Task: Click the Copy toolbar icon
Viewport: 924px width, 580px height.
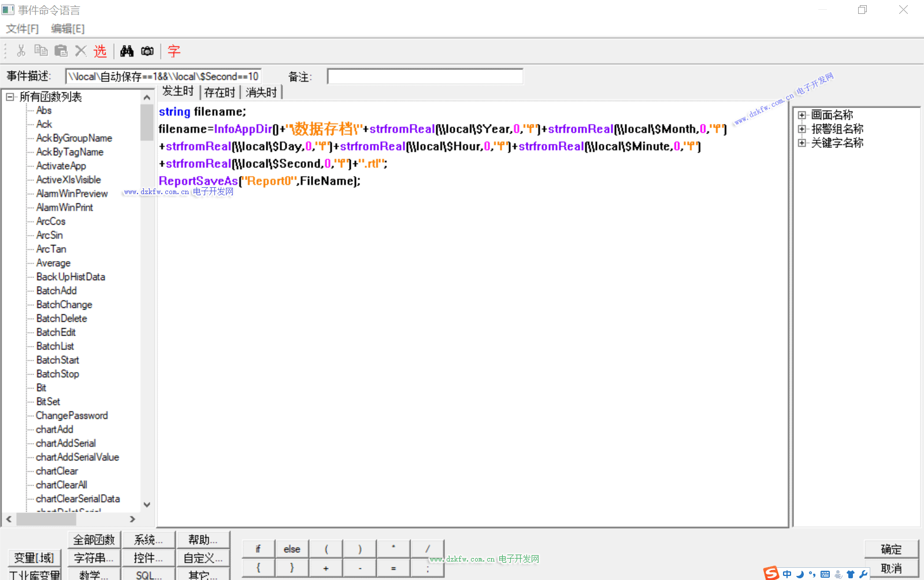Action: pyautogui.click(x=41, y=51)
